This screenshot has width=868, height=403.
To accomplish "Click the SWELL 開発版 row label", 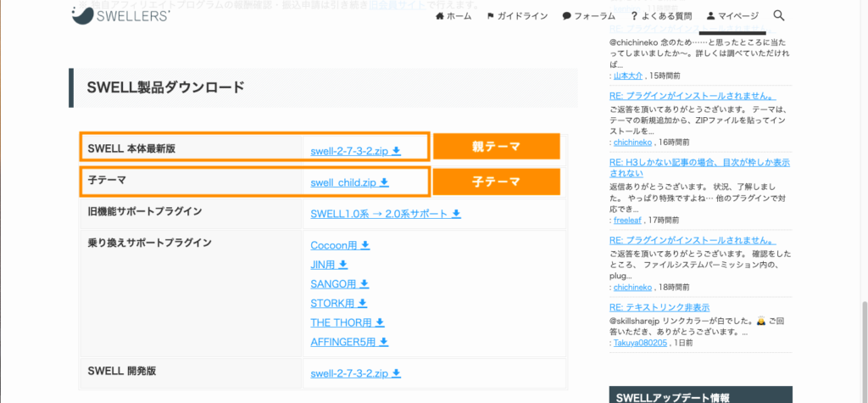I will pos(122,372).
